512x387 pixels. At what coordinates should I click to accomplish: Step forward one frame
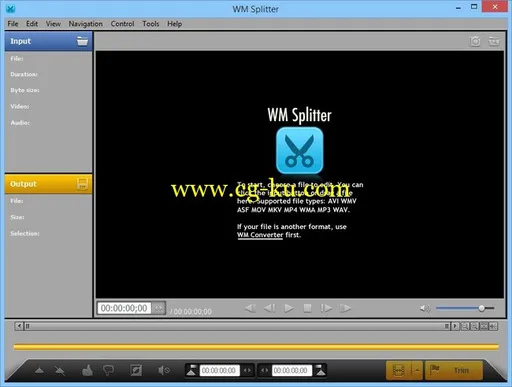tap(326, 308)
